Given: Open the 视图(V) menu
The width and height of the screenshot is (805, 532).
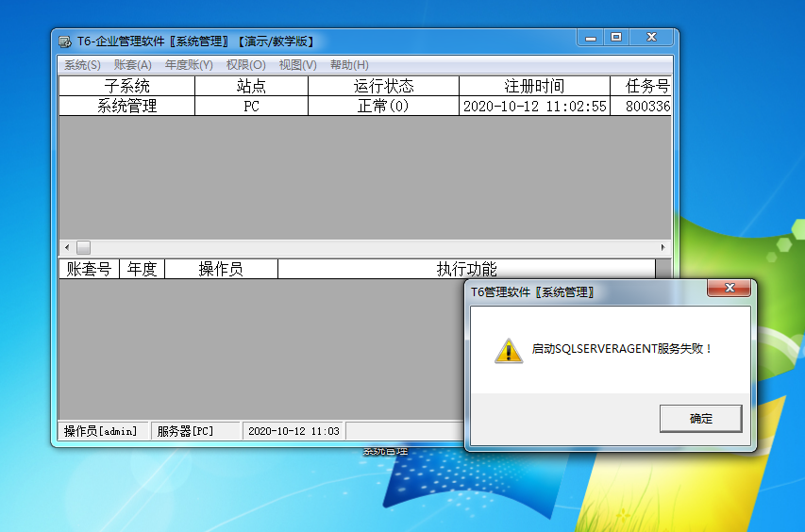Looking at the screenshot, I should tap(297, 65).
